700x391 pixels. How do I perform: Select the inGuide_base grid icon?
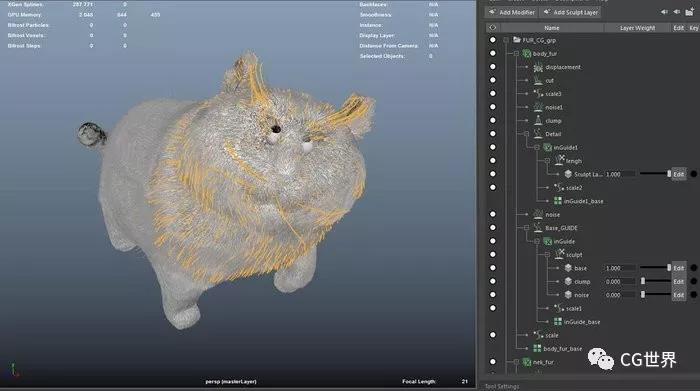click(558, 321)
